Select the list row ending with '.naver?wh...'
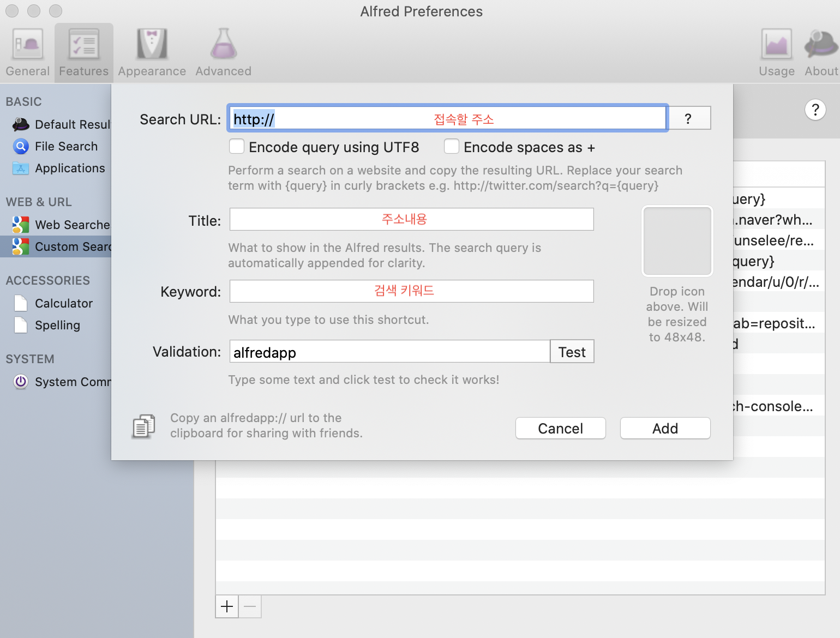 point(778,219)
